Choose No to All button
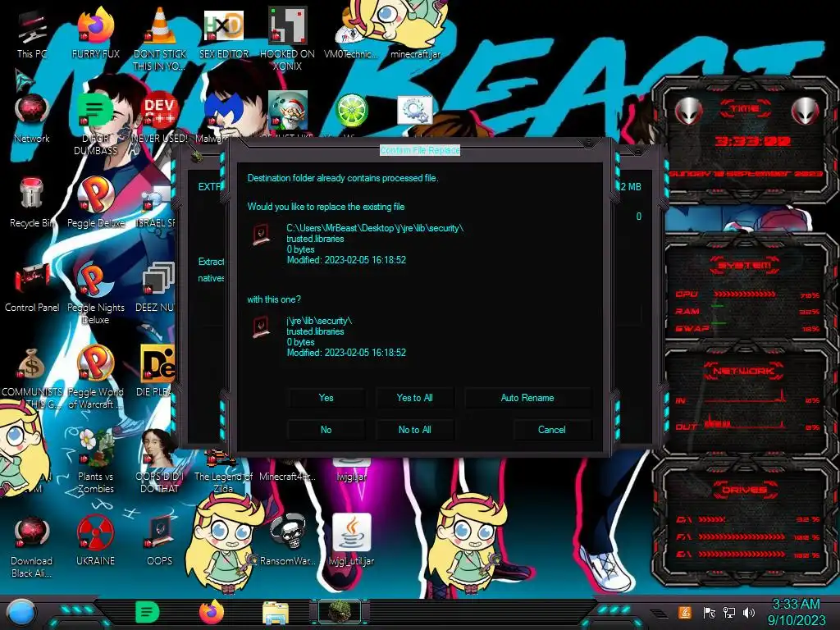 coord(414,430)
